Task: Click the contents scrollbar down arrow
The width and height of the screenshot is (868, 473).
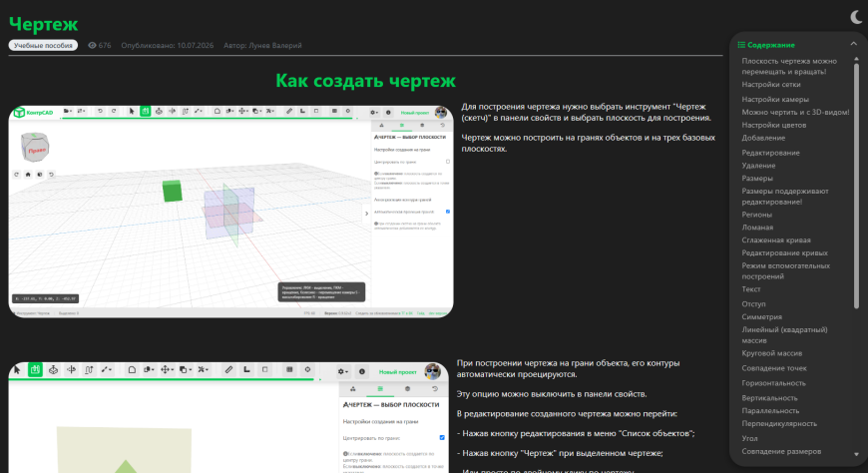Action: [856, 454]
